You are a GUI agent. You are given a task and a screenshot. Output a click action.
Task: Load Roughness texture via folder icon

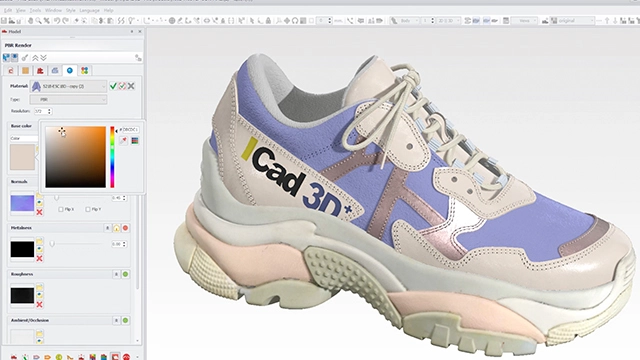click(x=40, y=287)
